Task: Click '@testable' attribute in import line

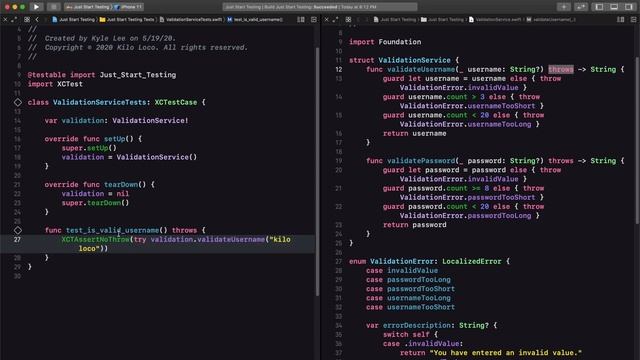Action: (x=47, y=75)
